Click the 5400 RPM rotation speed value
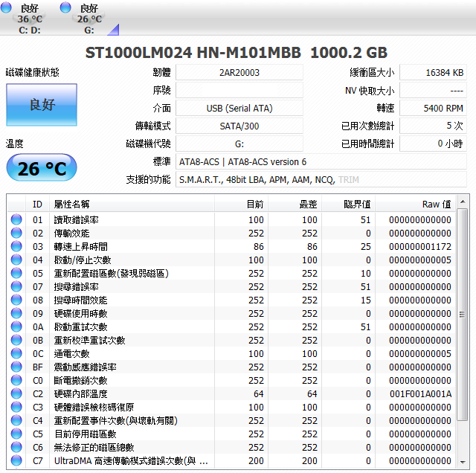 [x=433, y=108]
